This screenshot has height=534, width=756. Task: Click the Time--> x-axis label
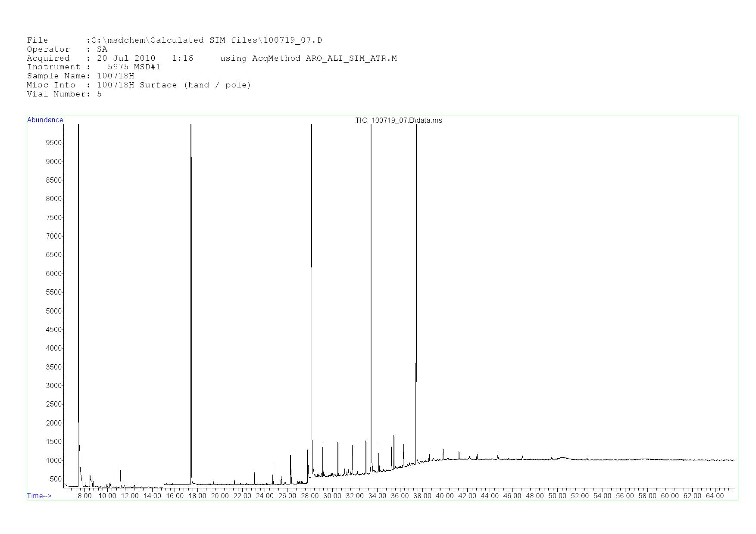coord(39,496)
